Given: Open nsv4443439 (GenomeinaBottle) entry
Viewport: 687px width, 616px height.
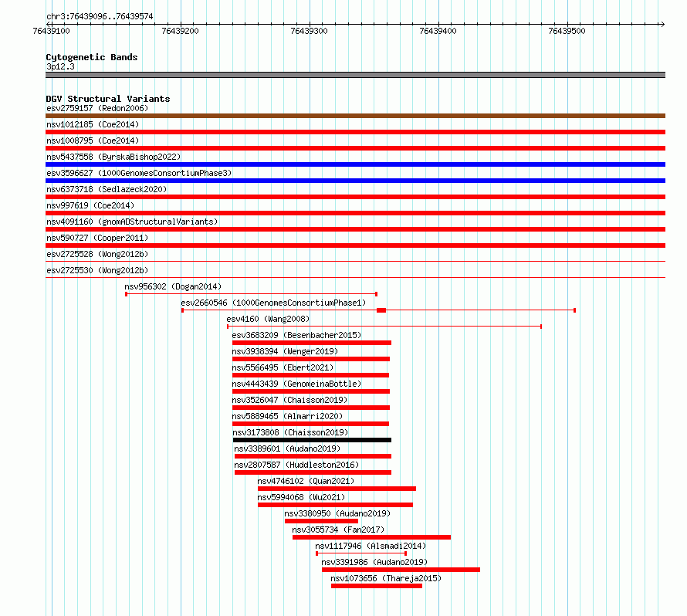Looking at the screenshot, I should pyautogui.click(x=296, y=384).
